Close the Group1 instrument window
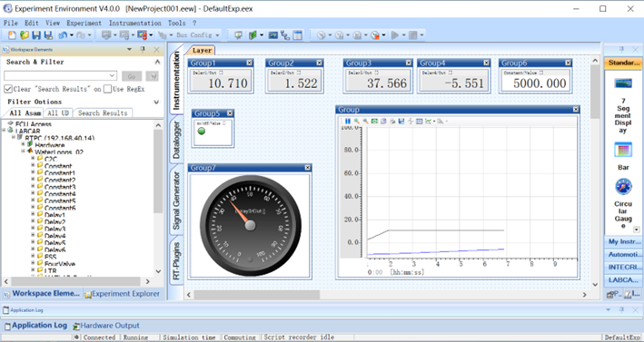This screenshot has height=342, width=644. (x=249, y=63)
